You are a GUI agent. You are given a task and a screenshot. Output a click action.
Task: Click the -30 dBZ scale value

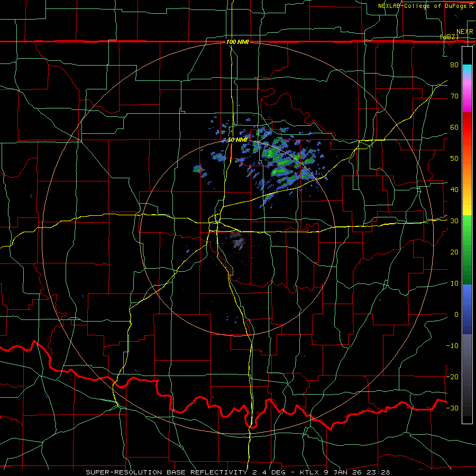[x=452, y=408]
